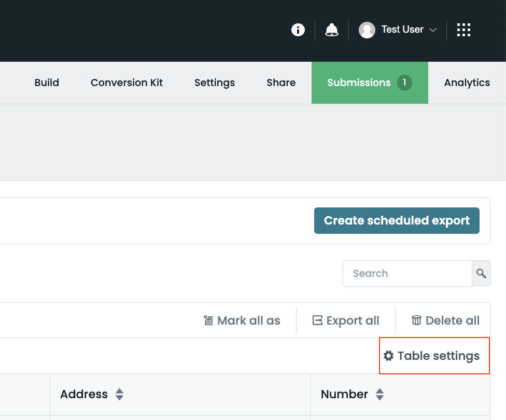Click Create scheduled export button
The height and width of the screenshot is (420, 506).
(x=397, y=221)
